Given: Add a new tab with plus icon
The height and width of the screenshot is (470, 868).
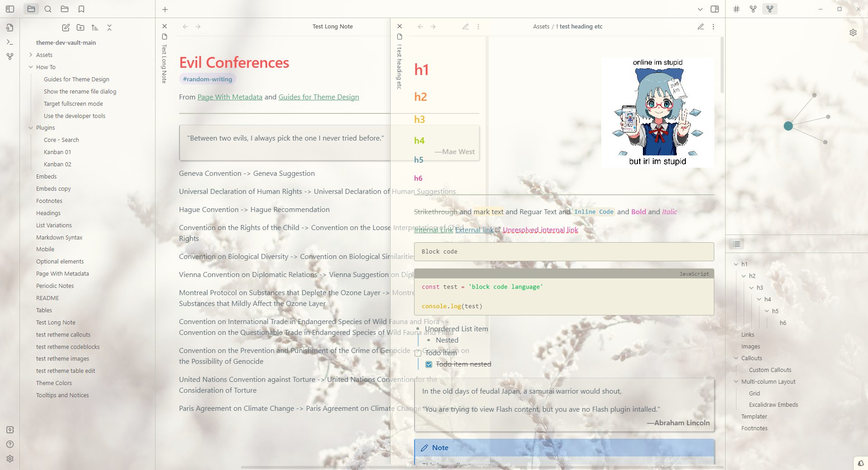Looking at the screenshot, I should pyautogui.click(x=165, y=9).
